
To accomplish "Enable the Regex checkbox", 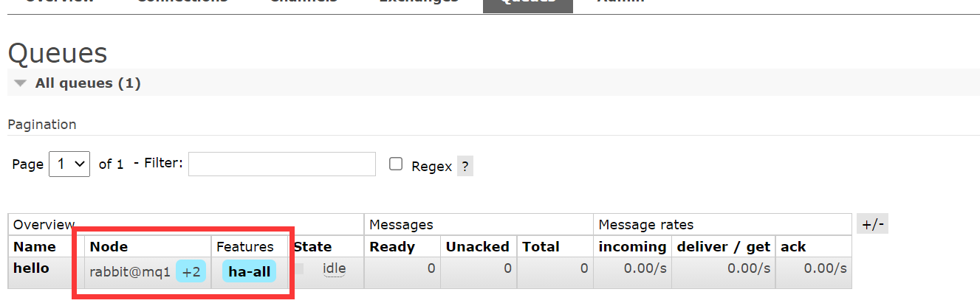I will coord(396,164).
